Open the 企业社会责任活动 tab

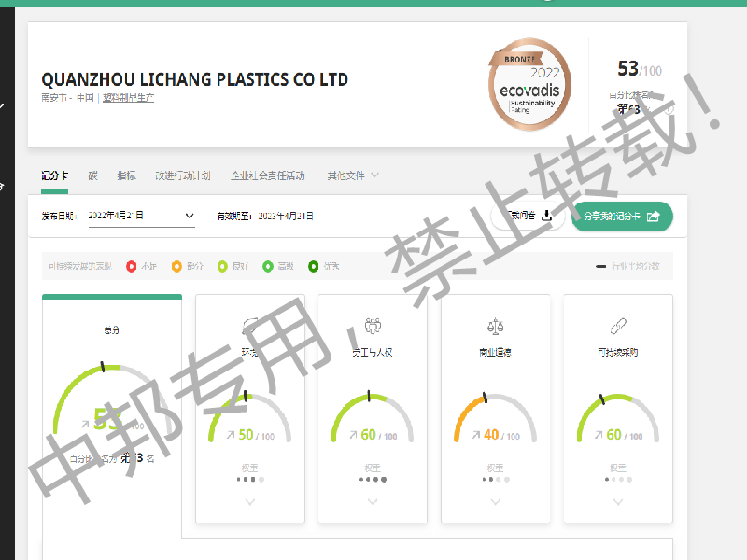coord(268,175)
